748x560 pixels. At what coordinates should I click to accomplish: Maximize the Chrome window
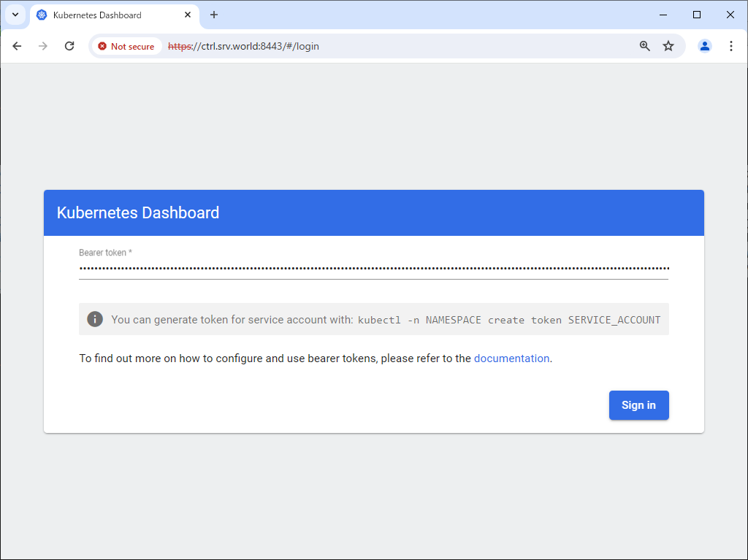696,15
